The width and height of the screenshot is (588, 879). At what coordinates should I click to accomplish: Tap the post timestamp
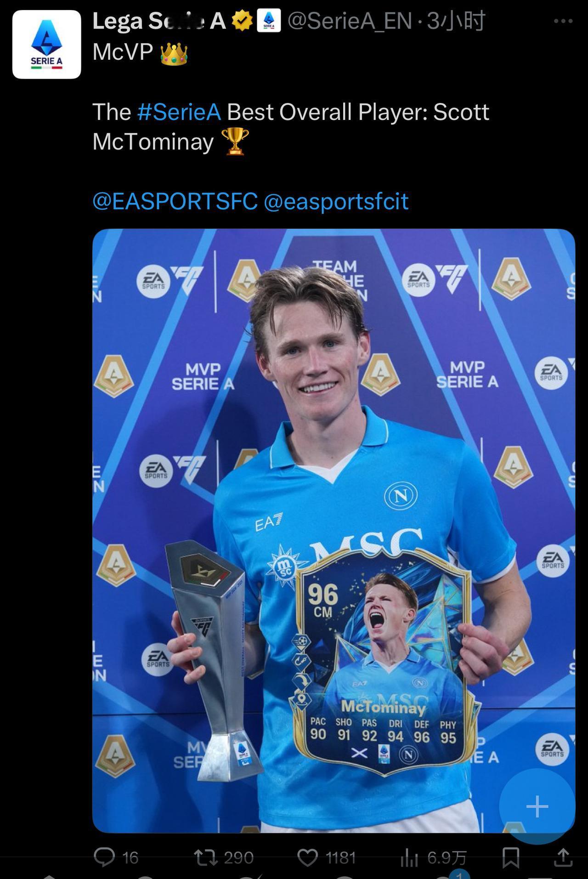pos(456,21)
